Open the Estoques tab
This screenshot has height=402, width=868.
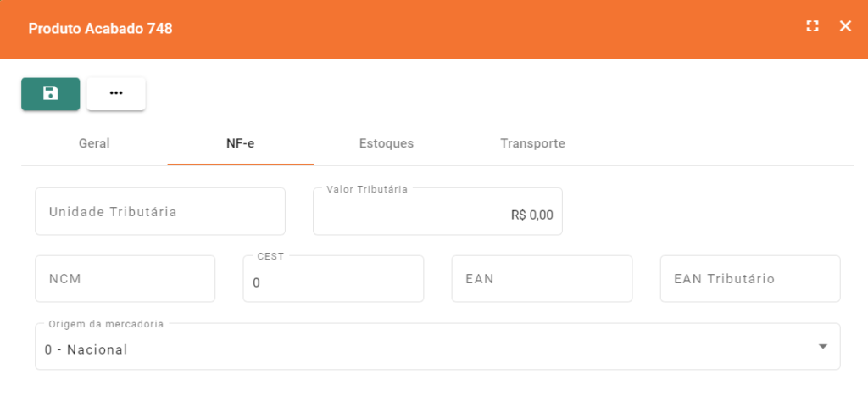coord(387,143)
